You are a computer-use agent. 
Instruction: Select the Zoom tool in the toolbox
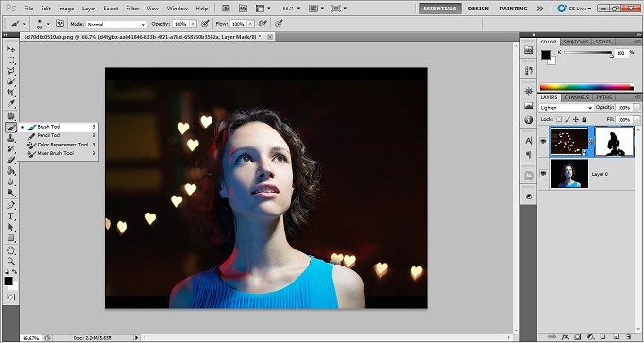(x=10, y=261)
